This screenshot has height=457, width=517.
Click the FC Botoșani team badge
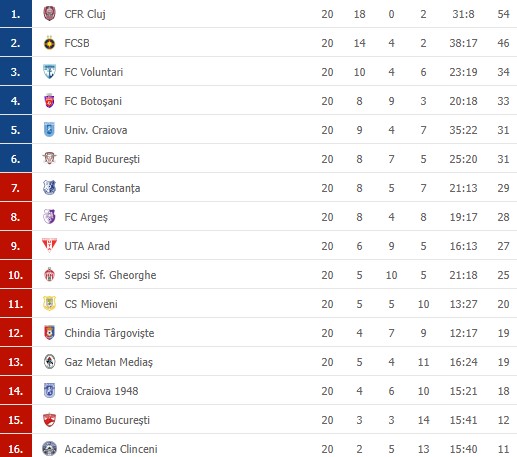(49, 101)
